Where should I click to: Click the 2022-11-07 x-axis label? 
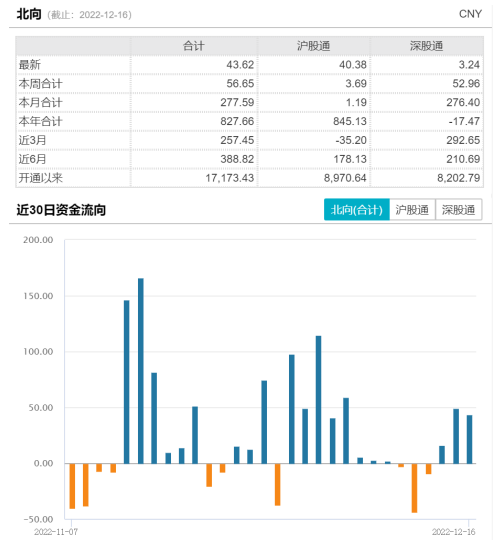pos(56,532)
